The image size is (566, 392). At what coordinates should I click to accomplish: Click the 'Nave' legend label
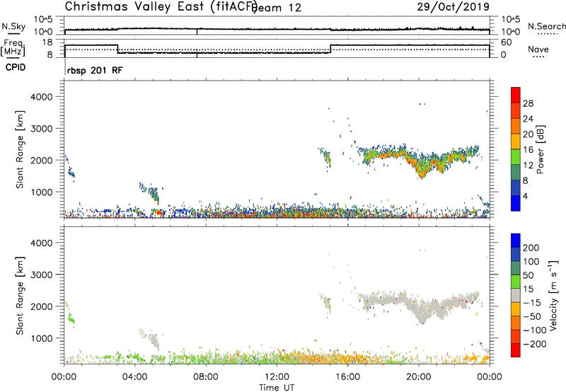click(538, 50)
